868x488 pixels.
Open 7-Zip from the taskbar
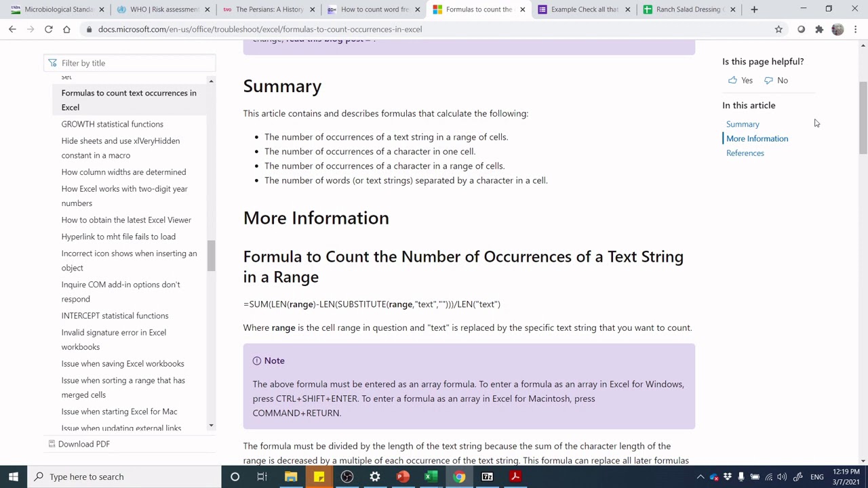tap(487, 476)
